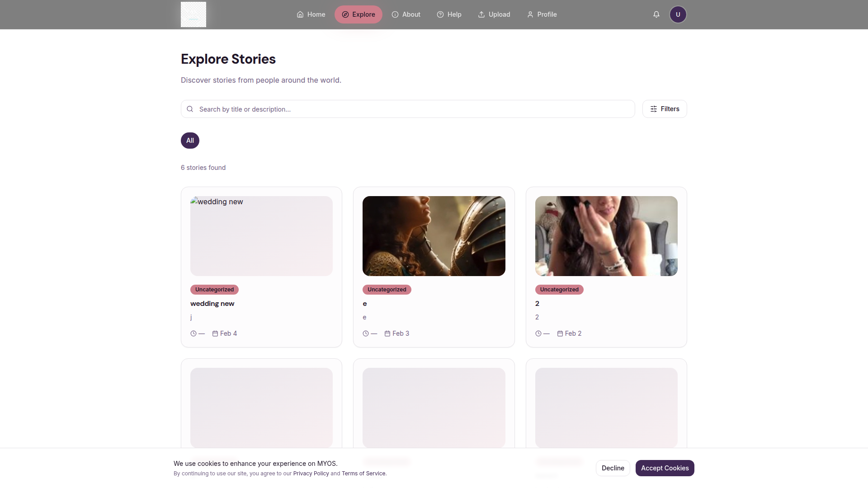Click the calendar icon beside Feb 2
Screen dimensions: 868x488
pyautogui.click(x=560, y=333)
